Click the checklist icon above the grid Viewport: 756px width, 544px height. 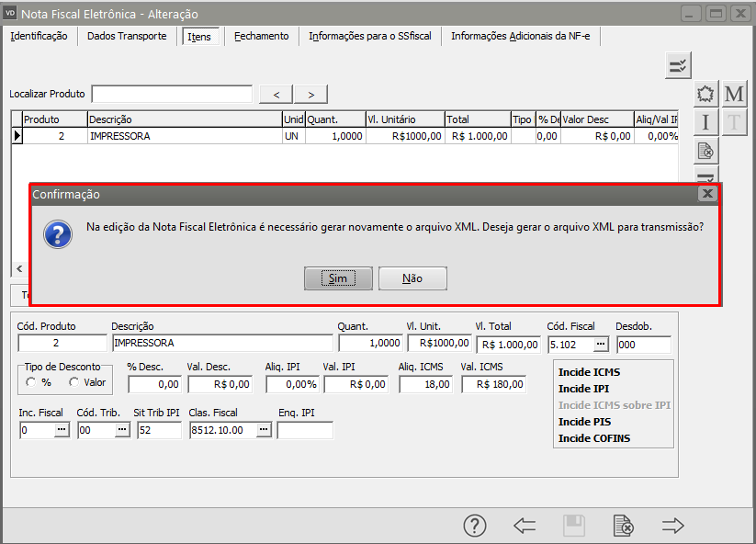click(678, 64)
